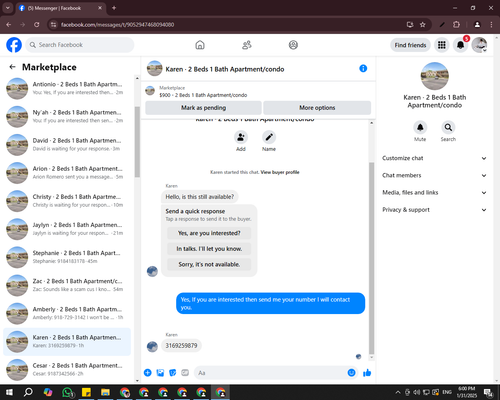The image size is (500, 400).
Task: Open the Friends icon in top navigation
Action: pos(247,45)
